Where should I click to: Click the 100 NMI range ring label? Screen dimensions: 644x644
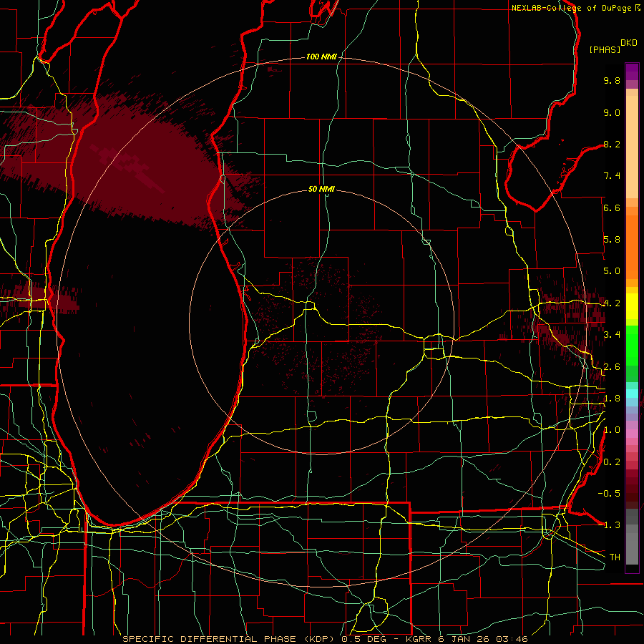(x=321, y=57)
